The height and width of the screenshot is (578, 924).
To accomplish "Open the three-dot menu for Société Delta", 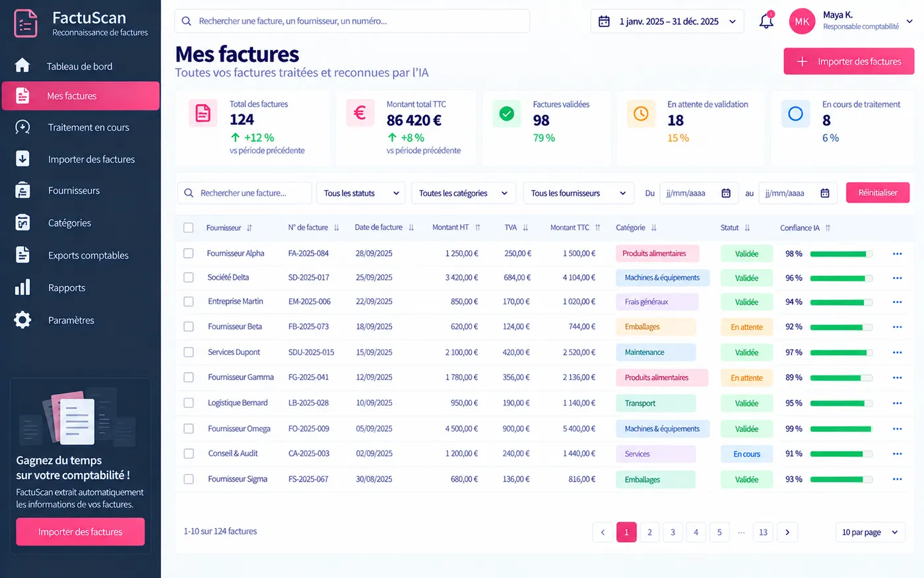I will [x=897, y=278].
